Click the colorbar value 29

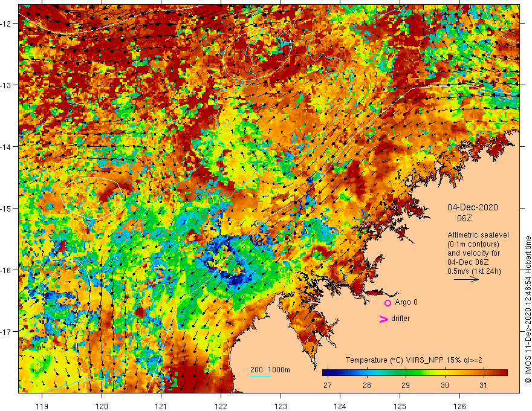(x=406, y=385)
